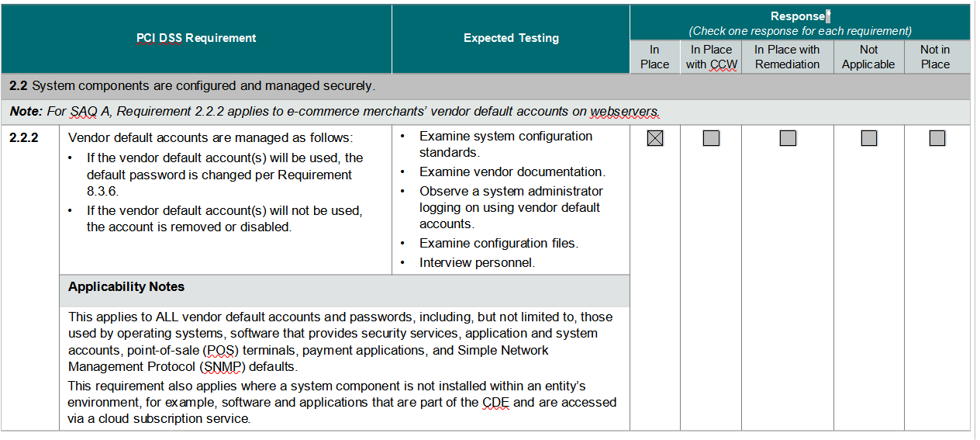This screenshot has width=980, height=440.
Task: Click the Response header title
Action: [x=799, y=16]
